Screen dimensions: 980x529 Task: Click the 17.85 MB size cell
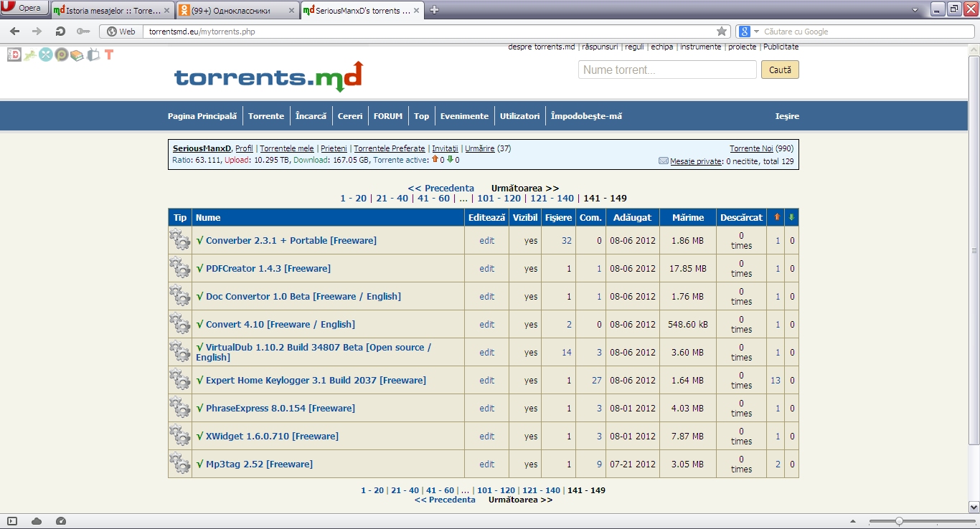[688, 268]
